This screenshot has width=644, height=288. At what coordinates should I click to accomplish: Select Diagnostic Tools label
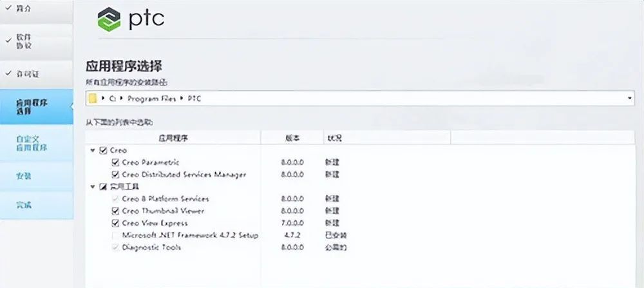[x=151, y=247]
